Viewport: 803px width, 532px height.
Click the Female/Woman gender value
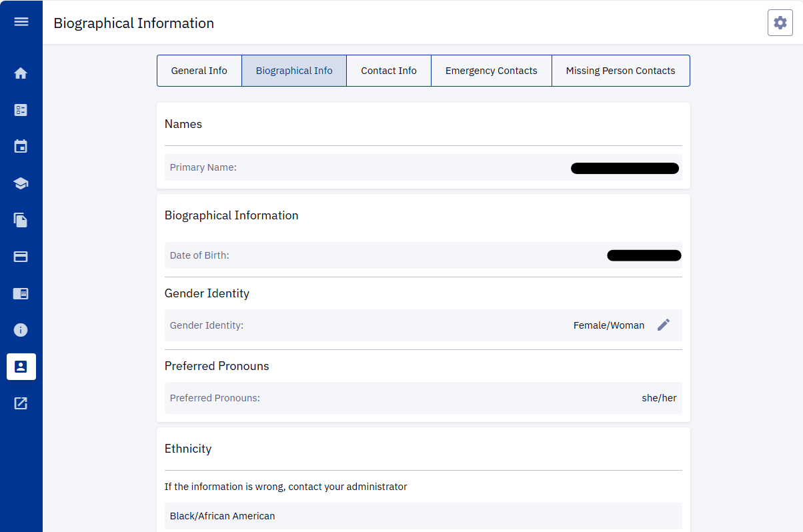609,325
